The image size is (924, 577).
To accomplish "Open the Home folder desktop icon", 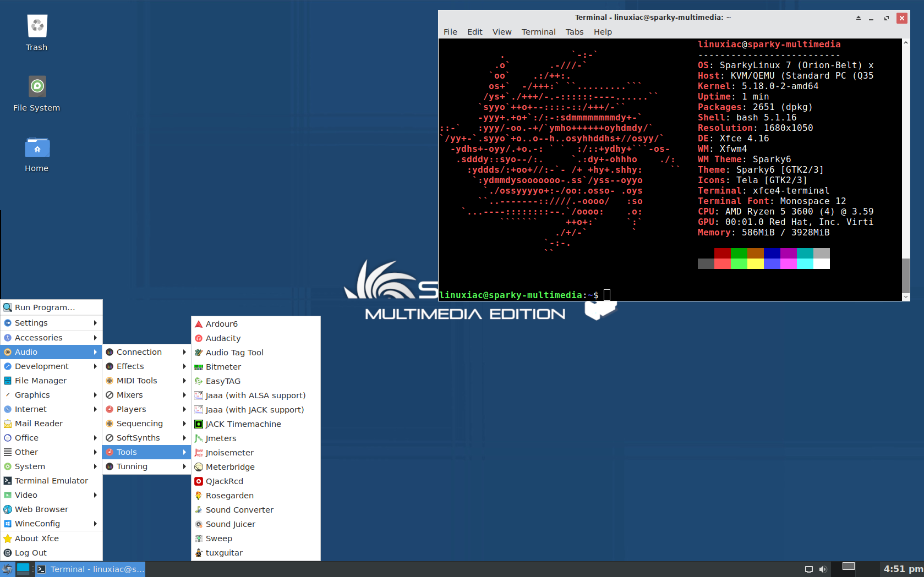I will (x=37, y=154).
